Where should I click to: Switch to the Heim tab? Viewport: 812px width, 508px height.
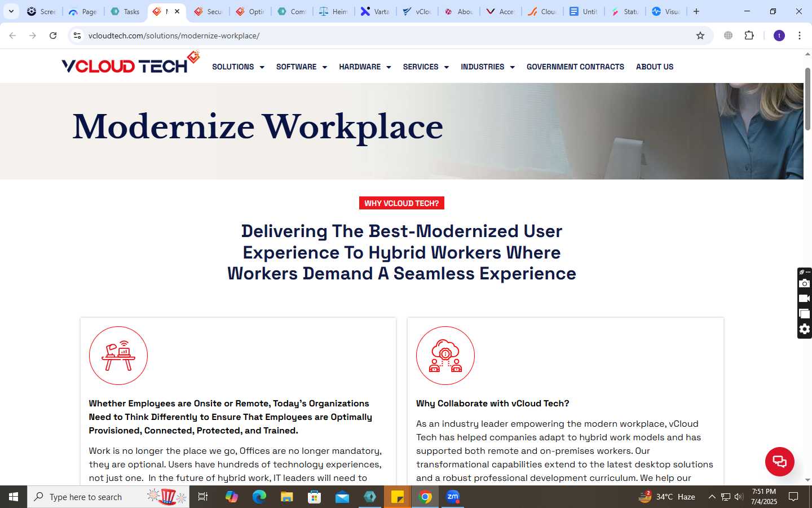pyautogui.click(x=334, y=11)
